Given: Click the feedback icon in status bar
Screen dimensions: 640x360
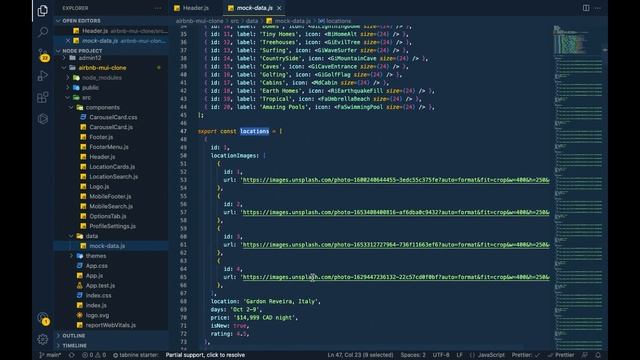Looking at the screenshot, I should tap(584, 355).
